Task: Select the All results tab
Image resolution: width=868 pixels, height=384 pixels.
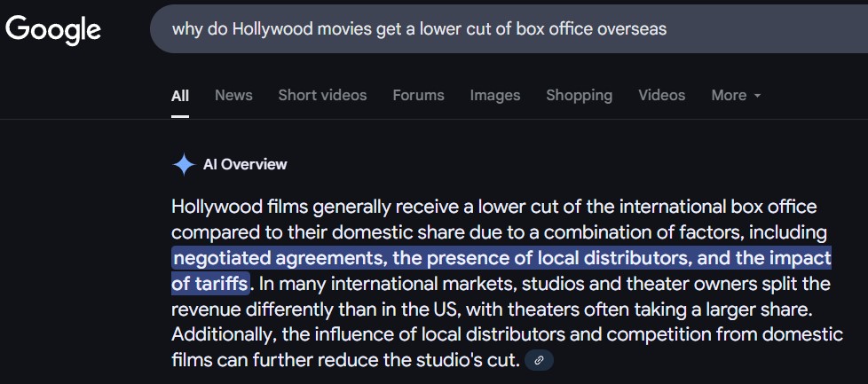Action: pos(180,95)
